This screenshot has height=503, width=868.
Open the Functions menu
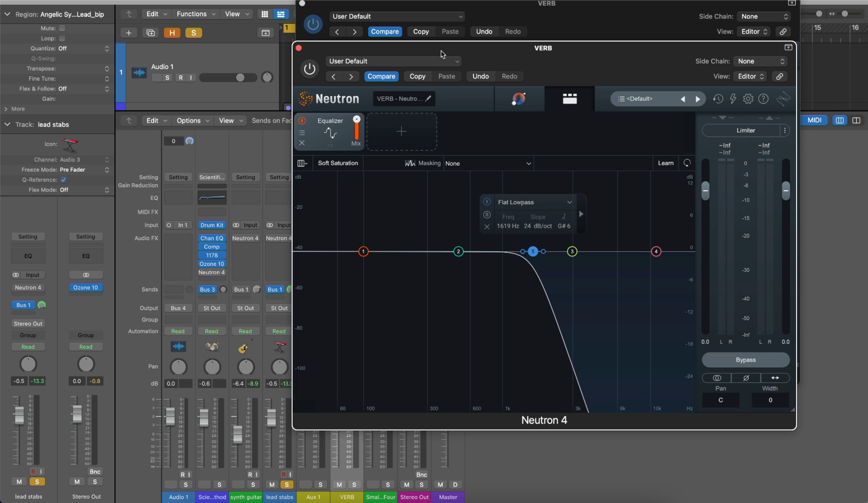(x=196, y=14)
